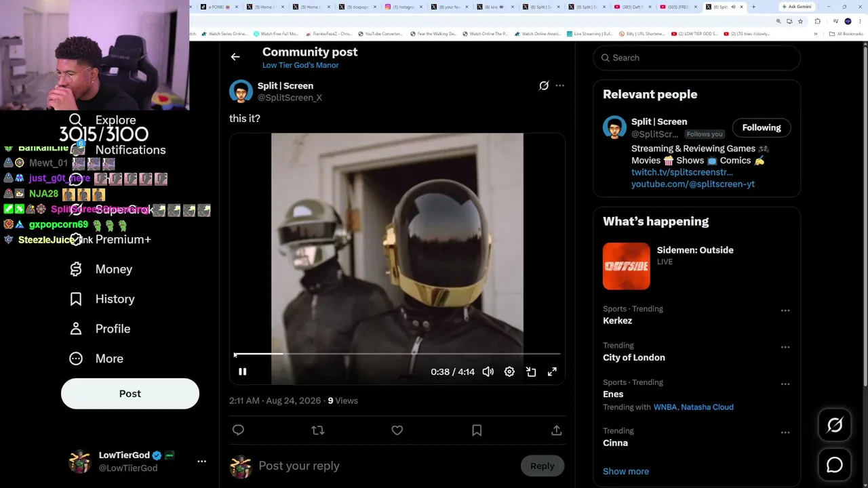This screenshot has height=488, width=868.
Task: Click the Reply button
Action: (x=542, y=466)
